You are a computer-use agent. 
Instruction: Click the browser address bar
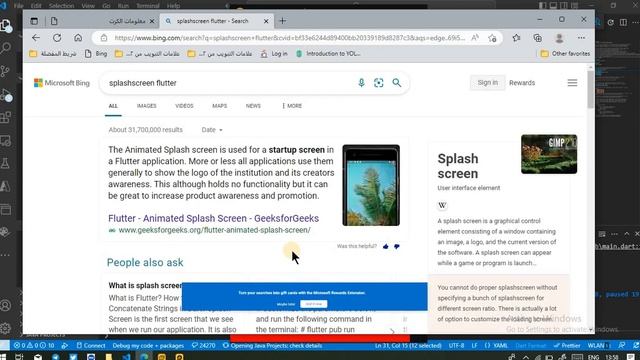tap(289, 38)
